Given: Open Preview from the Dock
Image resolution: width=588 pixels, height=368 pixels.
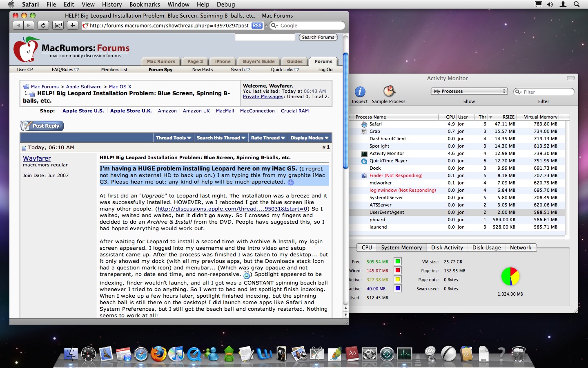Looking at the screenshot, I should pyautogui.click(x=299, y=354).
